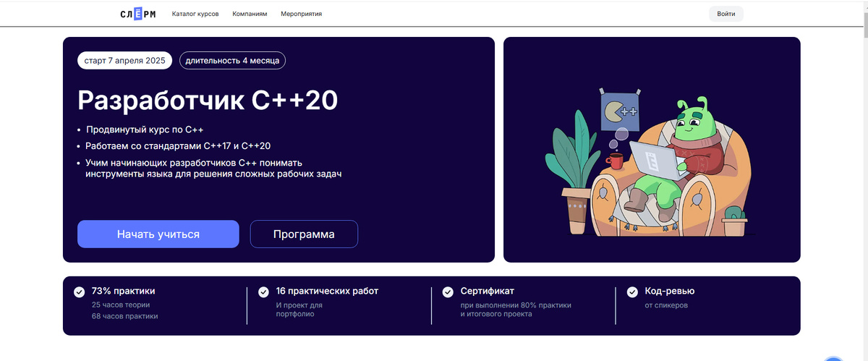Click the checkmark next to Сертификат
The width and height of the screenshot is (868, 361).
click(448, 292)
